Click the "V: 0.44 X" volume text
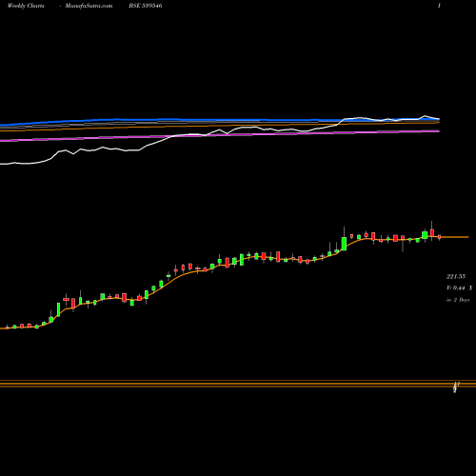This screenshot has height=476, width=476. point(460,288)
